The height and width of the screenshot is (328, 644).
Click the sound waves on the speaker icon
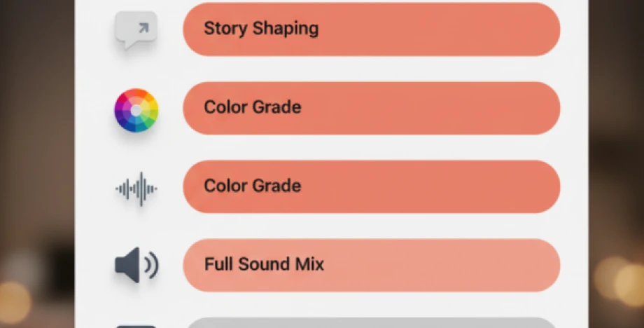point(151,266)
